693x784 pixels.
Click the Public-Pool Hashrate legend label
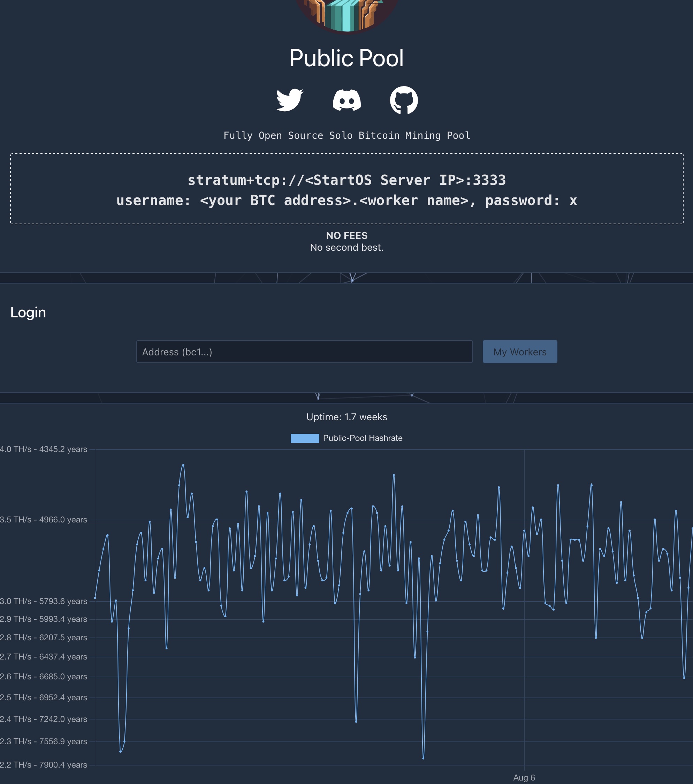point(363,438)
